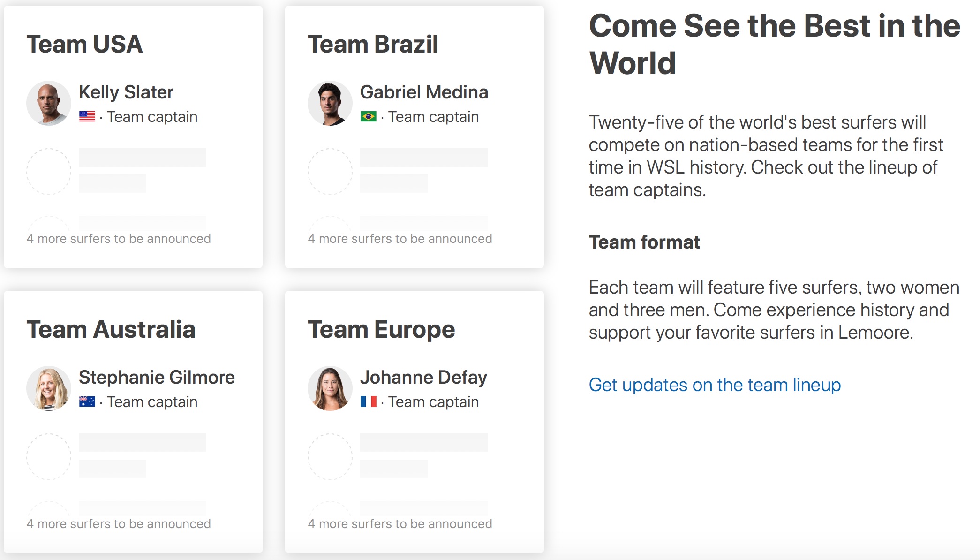Open Get updates on the team lineup link
This screenshot has height=560, width=980.
(715, 385)
